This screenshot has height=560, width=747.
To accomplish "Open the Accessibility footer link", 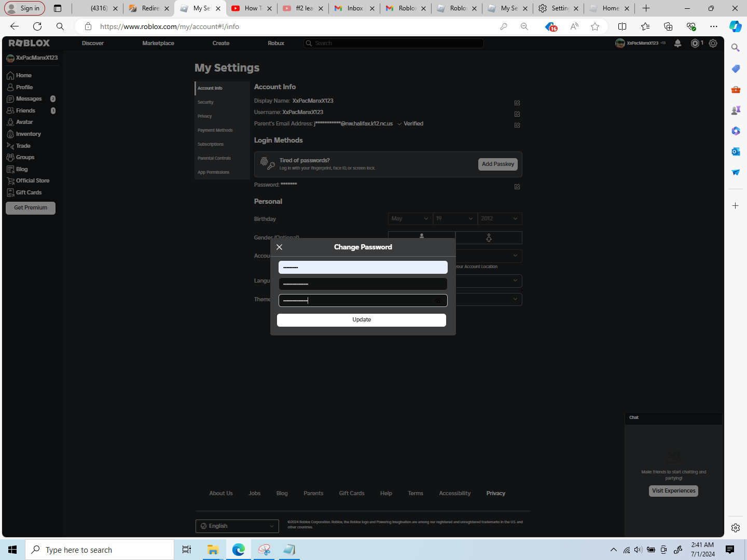I will click(455, 494).
